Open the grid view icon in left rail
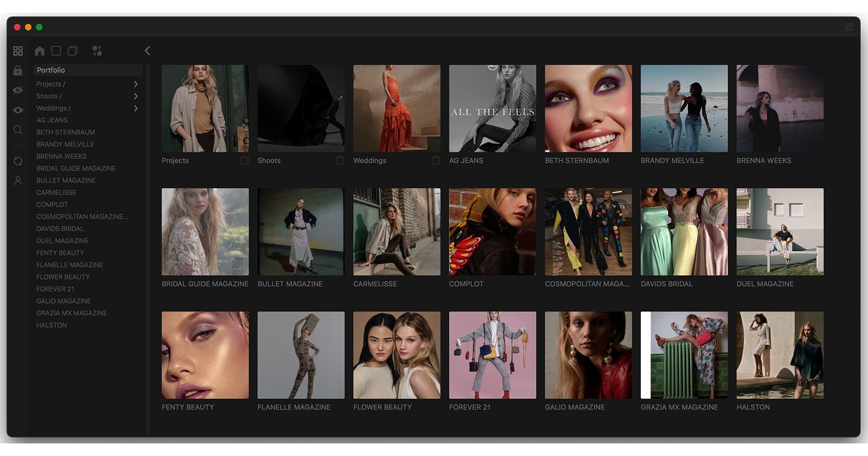Image resolution: width=868 pixels, height=456 pixels. tap(18, 50)
